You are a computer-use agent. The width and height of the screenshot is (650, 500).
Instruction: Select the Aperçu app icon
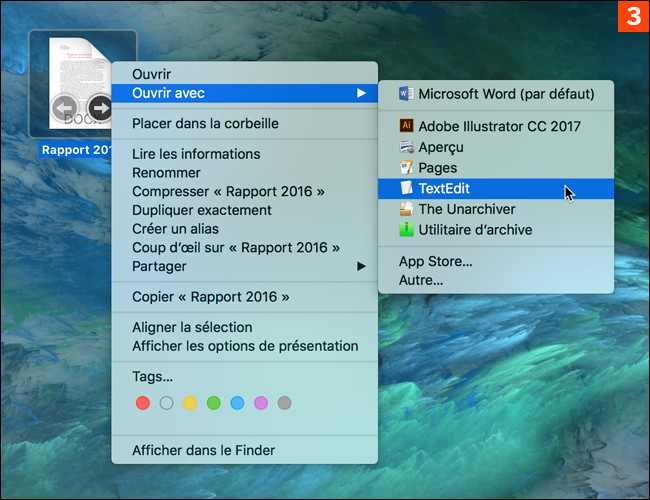coord(405,147)
